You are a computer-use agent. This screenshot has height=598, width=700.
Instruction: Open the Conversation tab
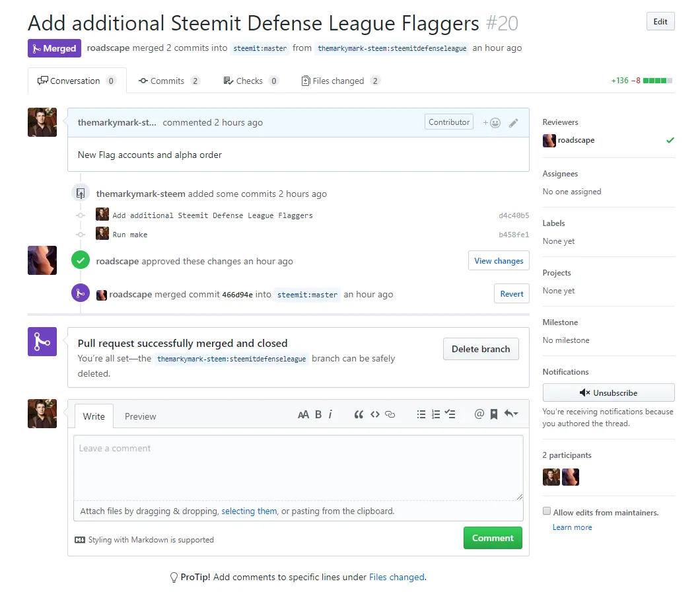coord(77,81)
